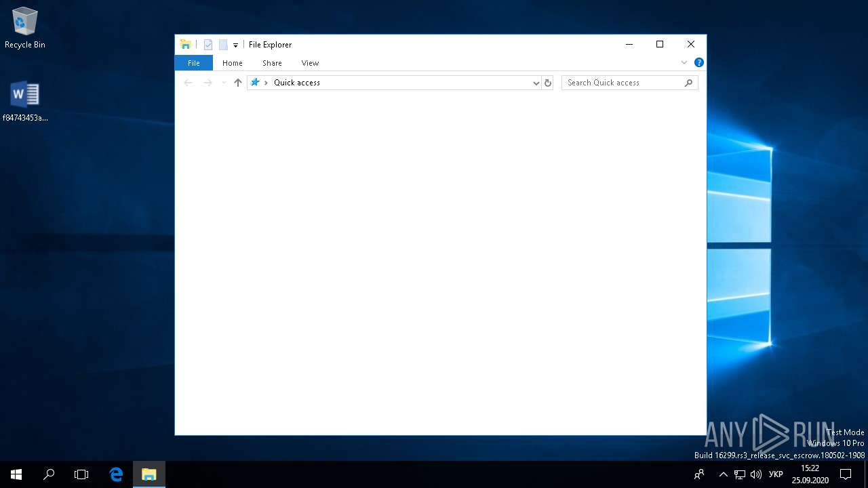Close the File Explorer window
Viewport: 868px width, 488px height.
tap(691, 45)
